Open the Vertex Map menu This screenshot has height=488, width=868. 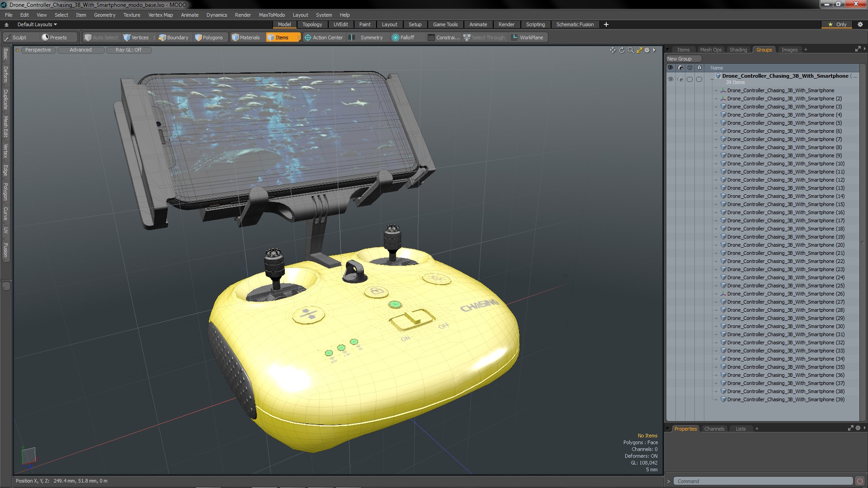tap(160, 15)
